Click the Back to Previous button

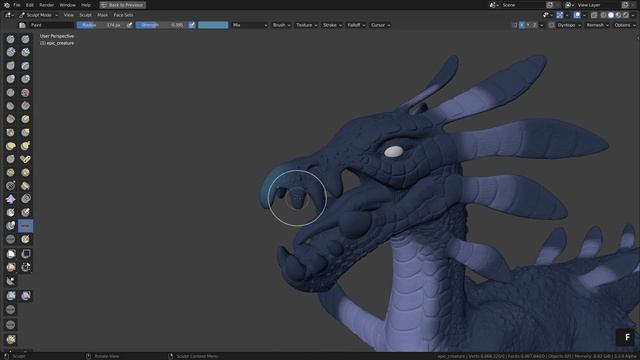click(122, 5)
